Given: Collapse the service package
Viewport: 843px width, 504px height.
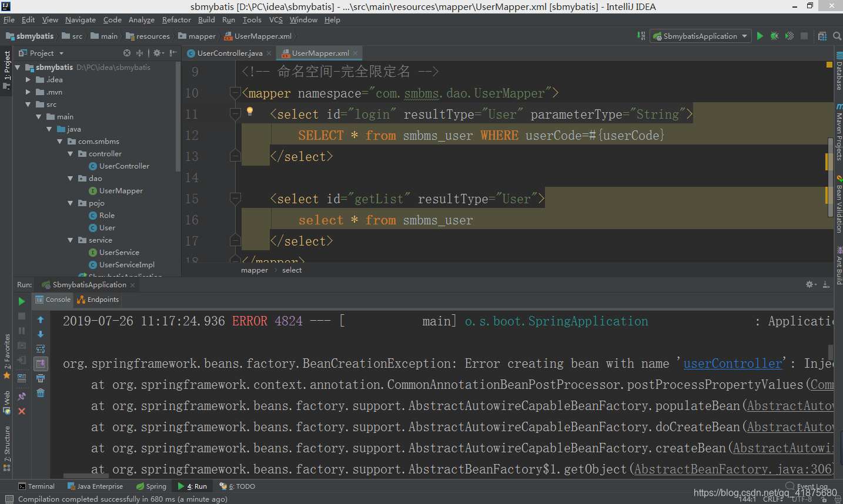Looking at the screenshot, I should [x=71, y=240].
